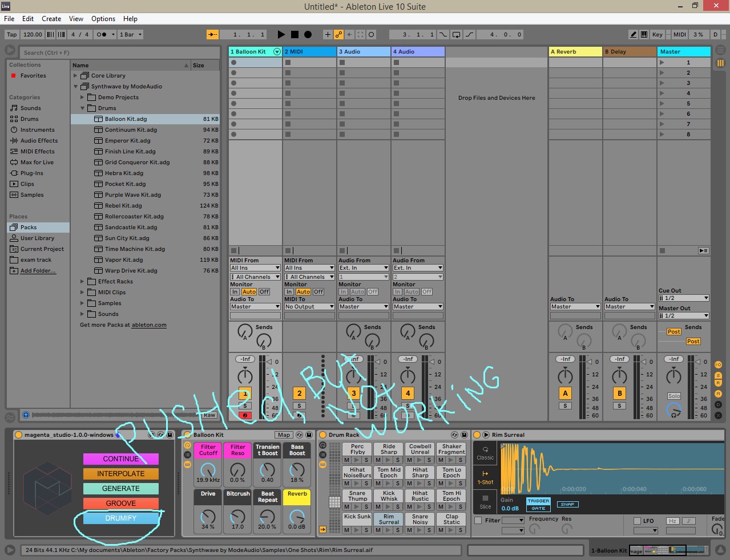This screenshot has width=730, height=560.
Task: Select Slice mode in Rim Surreal
Action: click(485, 502)
